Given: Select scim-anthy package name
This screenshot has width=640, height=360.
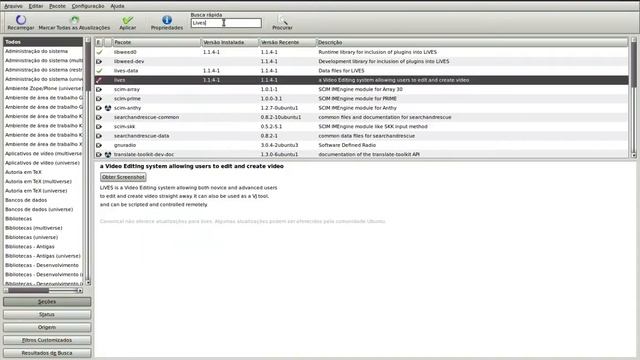Looking at the screenshot, I should pos(127,108).
